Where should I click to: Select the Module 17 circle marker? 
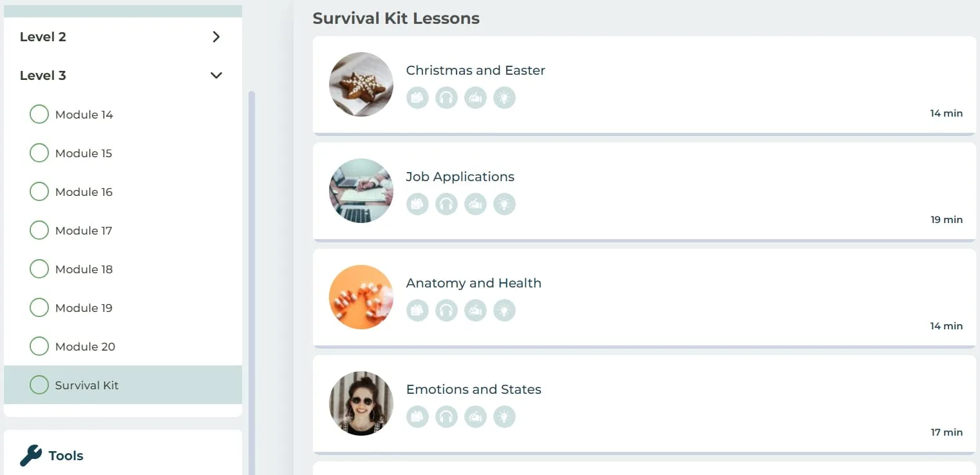tap(39, 231)
